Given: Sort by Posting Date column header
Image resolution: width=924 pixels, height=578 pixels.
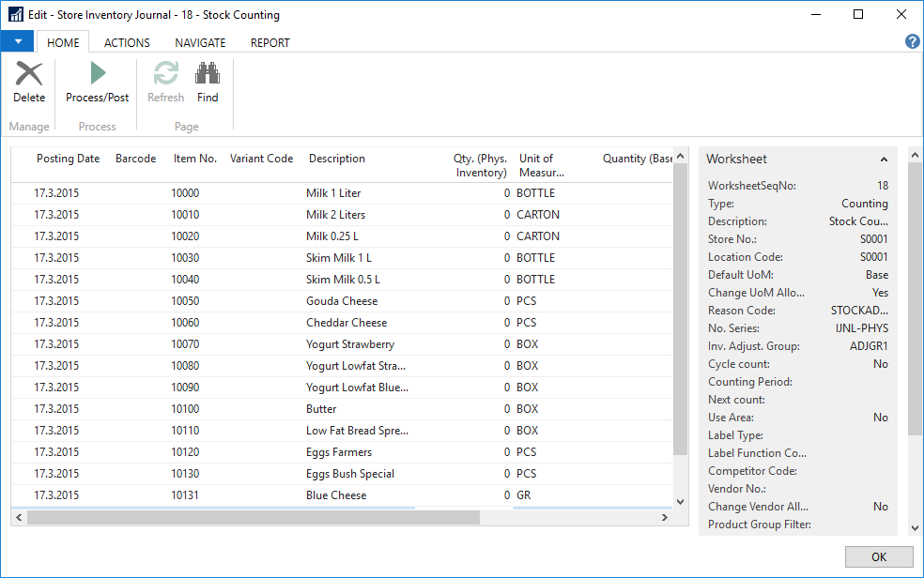Looking at the screenshot, I should [68, 159].
